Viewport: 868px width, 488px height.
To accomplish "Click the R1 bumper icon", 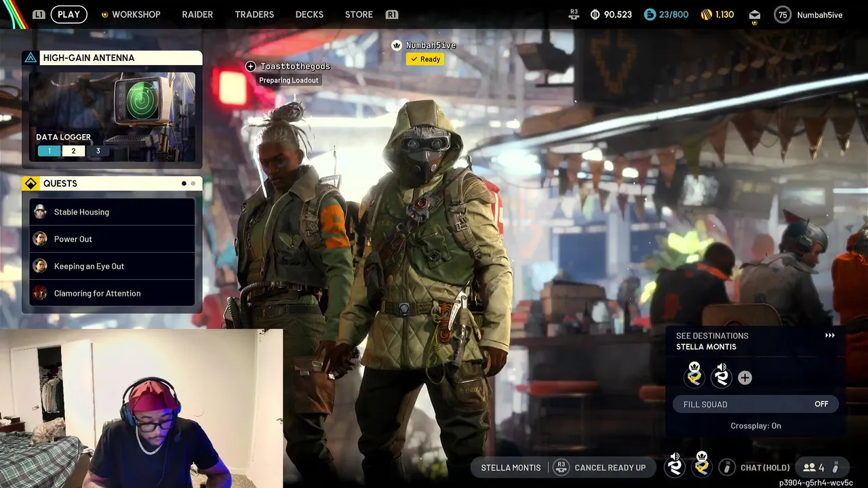I will click(391, 14).
